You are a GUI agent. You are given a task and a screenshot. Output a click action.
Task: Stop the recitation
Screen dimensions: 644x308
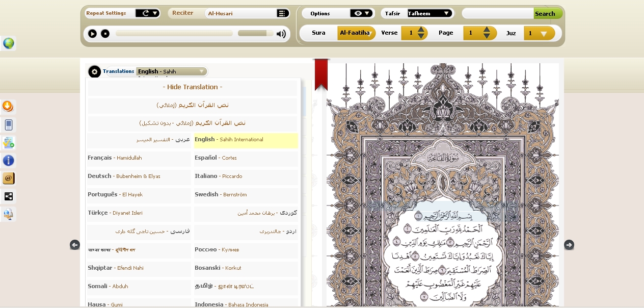[x=105, y=34]
